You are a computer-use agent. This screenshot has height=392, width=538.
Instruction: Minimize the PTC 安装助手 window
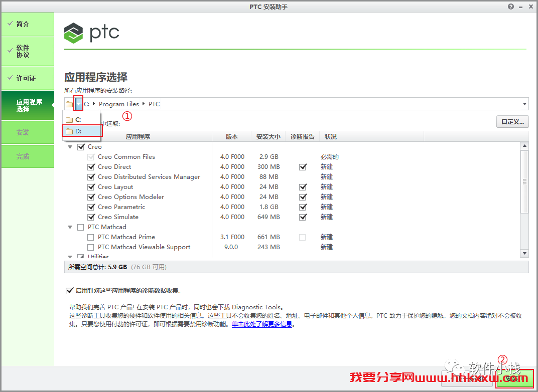pos(521,7)
